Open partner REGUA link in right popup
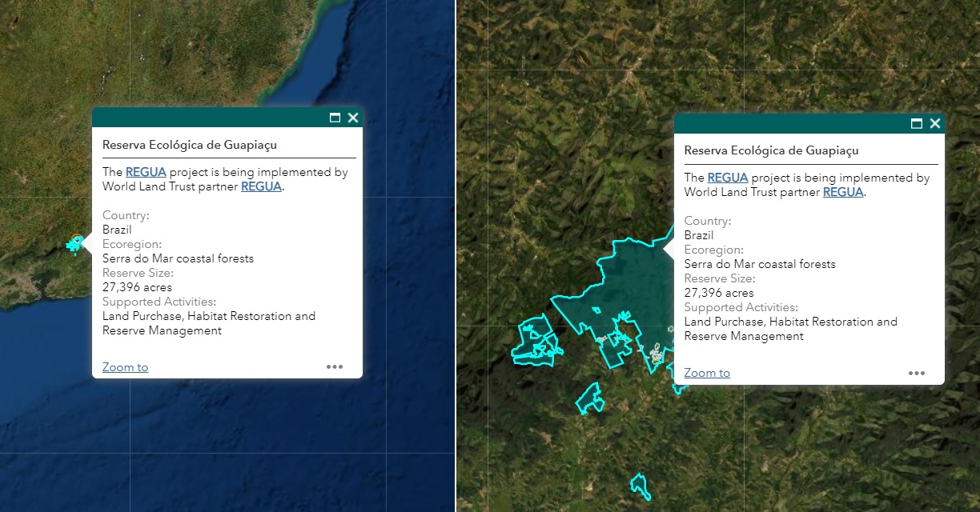The height and width of the screenshot is (512, 980). [843, 192]
